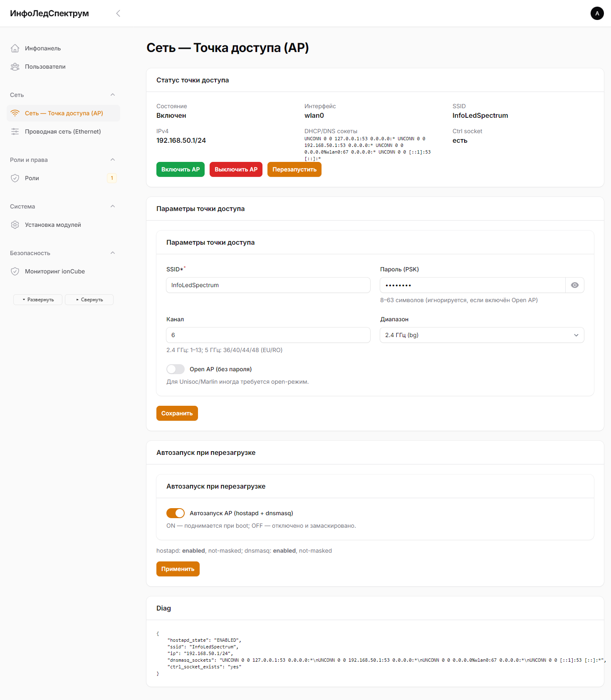The height and width of the screenshot is (700, 611).
Task: Click the sliders icon for Проводная сеть
Action: tap(15, 132)
